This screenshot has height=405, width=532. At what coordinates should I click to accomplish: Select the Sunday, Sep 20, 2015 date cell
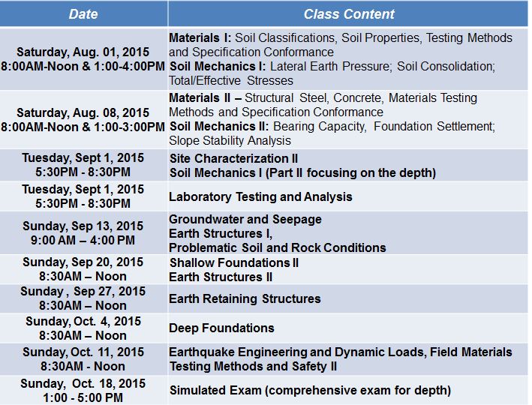point(83,269)
